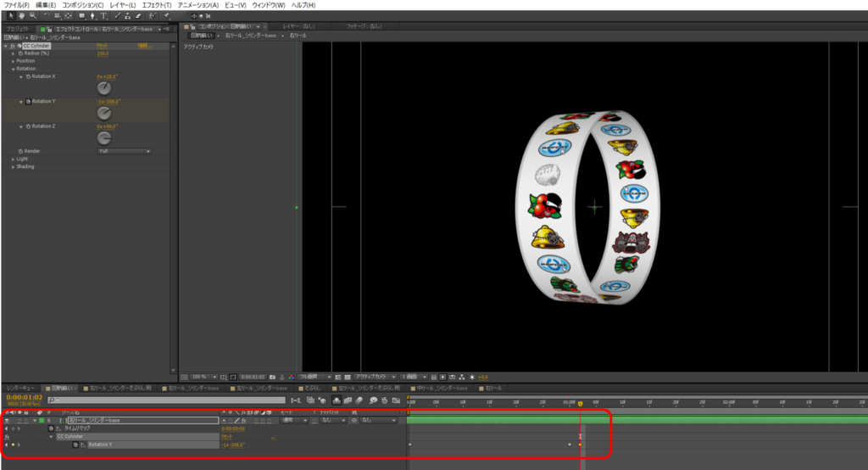
Task: Click the timeline timecode 0:00:01:02
Action: 25,397
